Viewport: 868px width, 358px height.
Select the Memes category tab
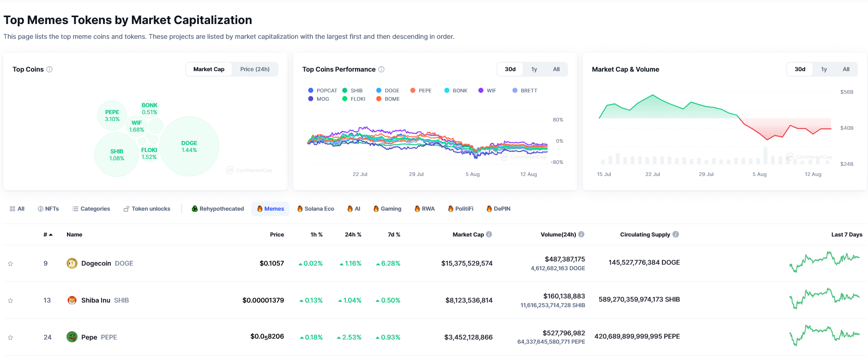point(271,209)
